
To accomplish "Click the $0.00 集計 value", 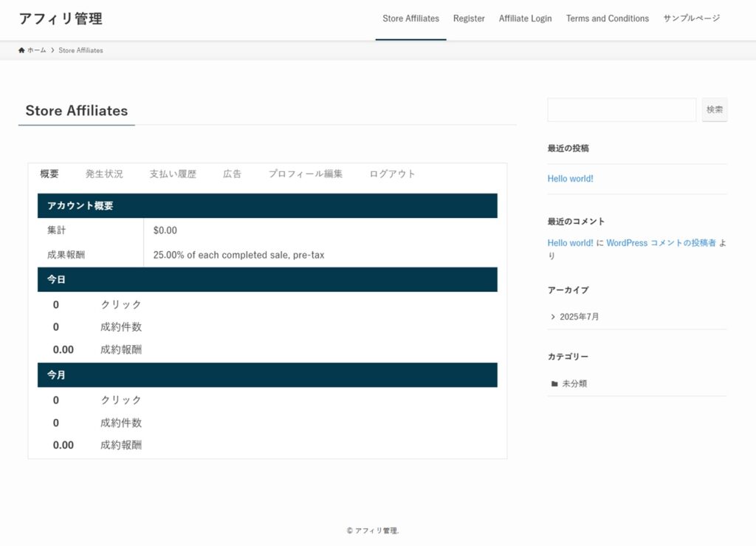I will pyautogui.click(x=165, y=231).
